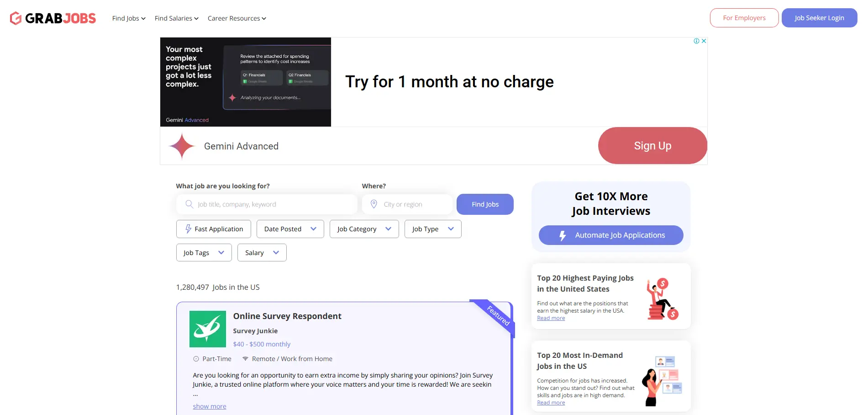Click the Gemini ad Sign Up button
This screenshot has height=415, width=868.
(x=652, y=146)
